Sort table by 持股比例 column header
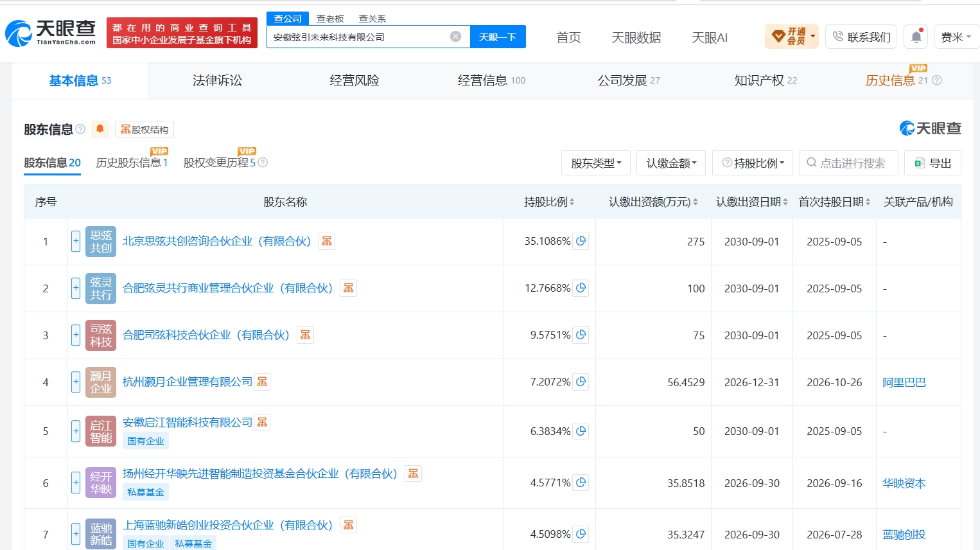980x550 pixels. pyautogui.click(x=549, y=202)
